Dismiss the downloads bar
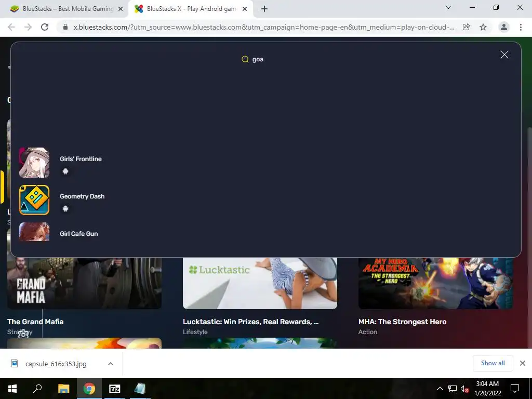The height and width of the screenshot is (399, 532). [x=523, y=363]
